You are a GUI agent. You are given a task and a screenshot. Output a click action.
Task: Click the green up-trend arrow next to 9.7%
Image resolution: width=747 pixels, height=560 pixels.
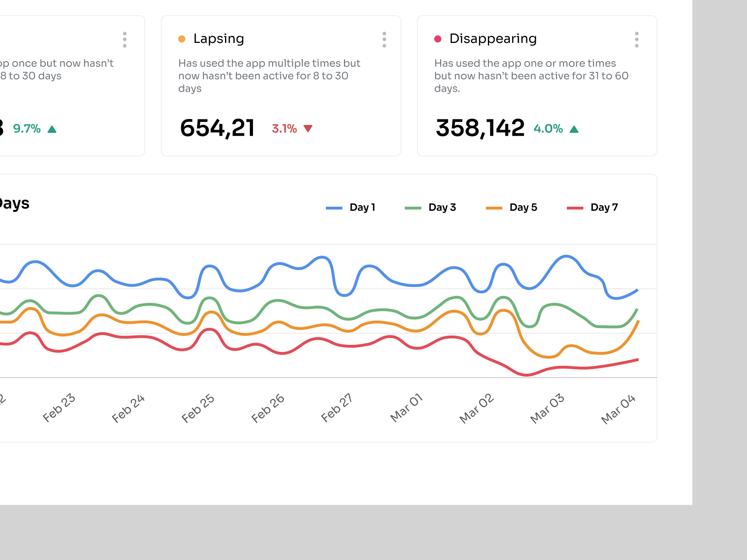tap(52, 129)
